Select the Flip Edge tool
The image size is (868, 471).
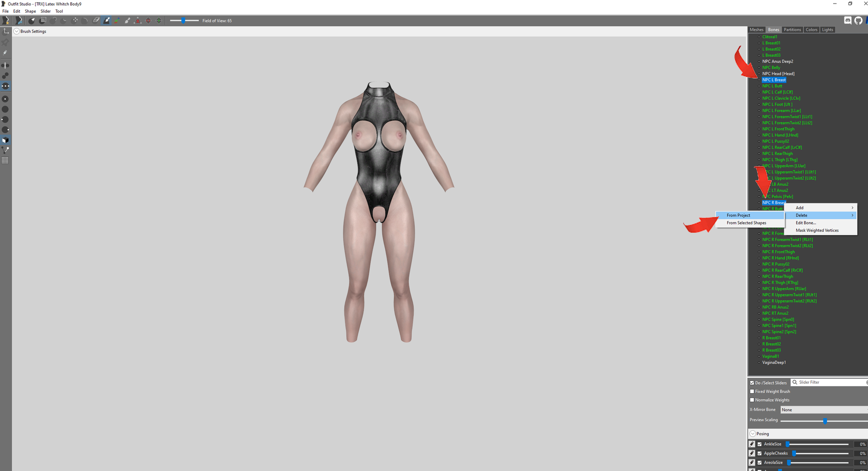(x=148, y=20)
